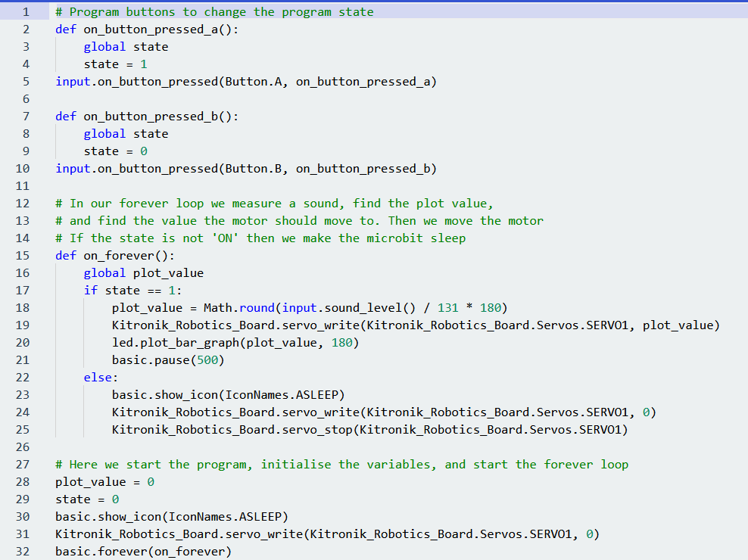Click the 'if state == 1:' condition
This screenshot has width=748, height=560.
click(132, 291)
